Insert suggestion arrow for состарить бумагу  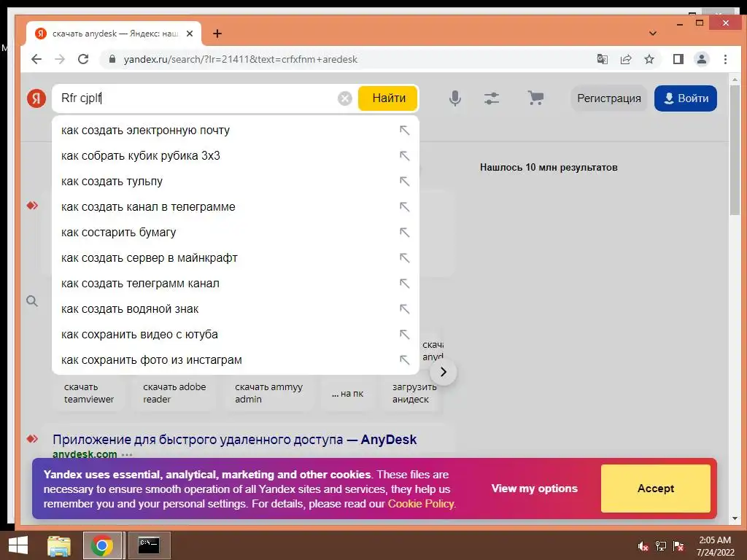click(x=404, y=233)
